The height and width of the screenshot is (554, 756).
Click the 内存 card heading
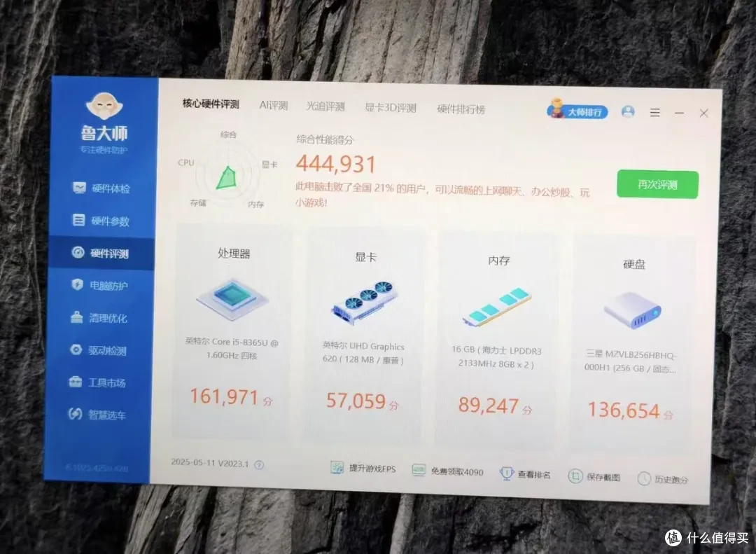point(498,261)
